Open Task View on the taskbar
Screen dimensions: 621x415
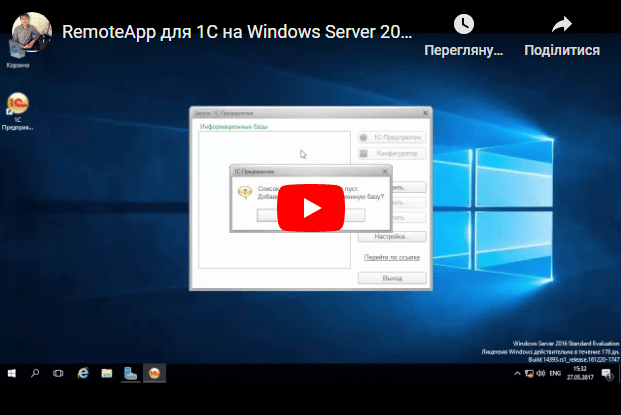[58, 373]
